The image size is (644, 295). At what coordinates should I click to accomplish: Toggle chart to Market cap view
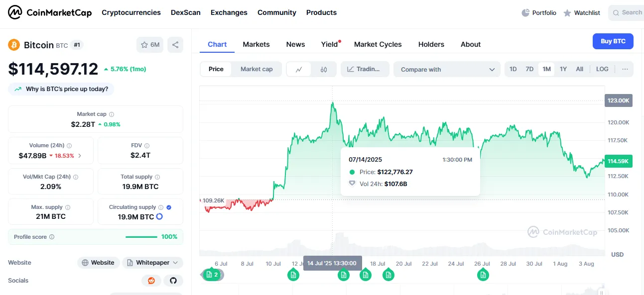[x=257, y=69]
